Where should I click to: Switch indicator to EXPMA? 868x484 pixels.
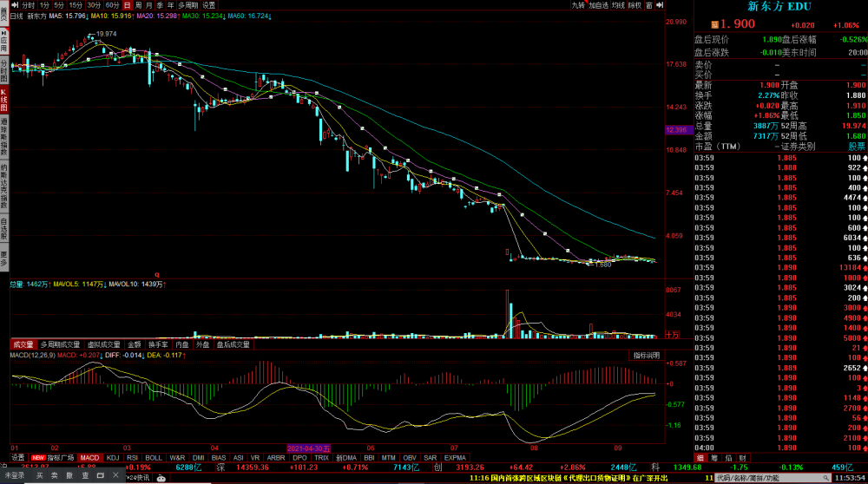coord(455,457)
